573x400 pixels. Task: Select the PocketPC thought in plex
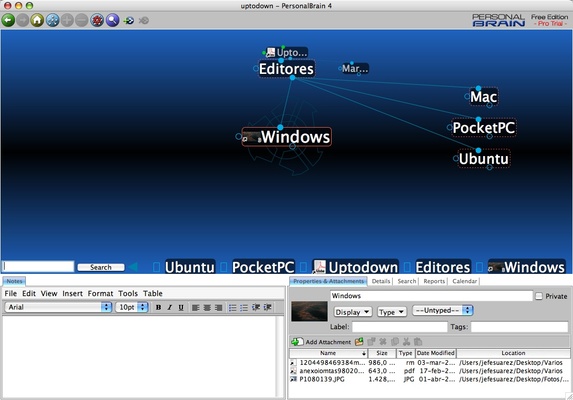point(484,127)
